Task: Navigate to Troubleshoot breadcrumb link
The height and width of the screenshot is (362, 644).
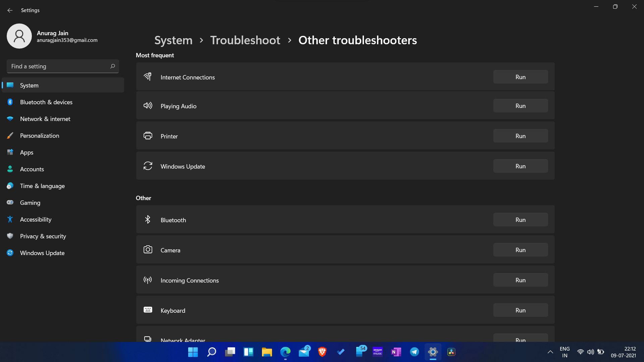Action: [x=245, y=40]
